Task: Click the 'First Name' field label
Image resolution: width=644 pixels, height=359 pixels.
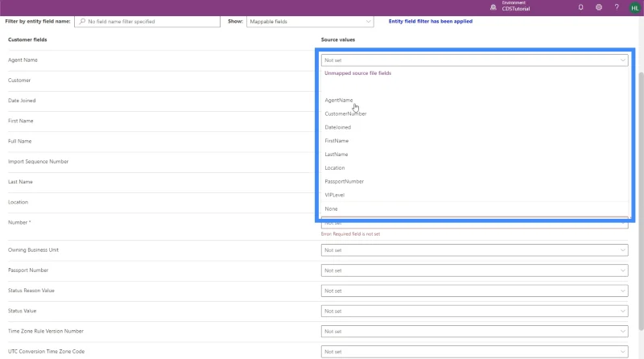Action: [21, 122]
